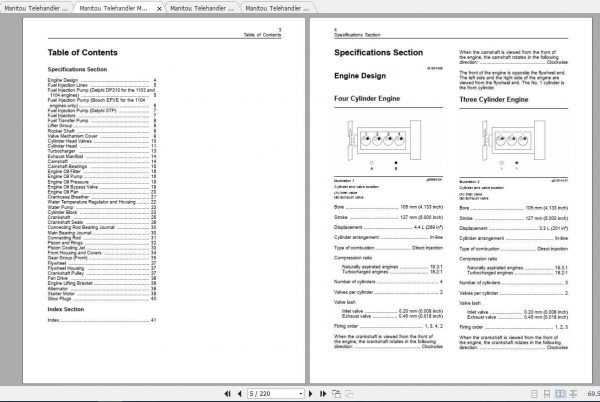Open the Rocker Shaft contents entry

tap(102, 131)
